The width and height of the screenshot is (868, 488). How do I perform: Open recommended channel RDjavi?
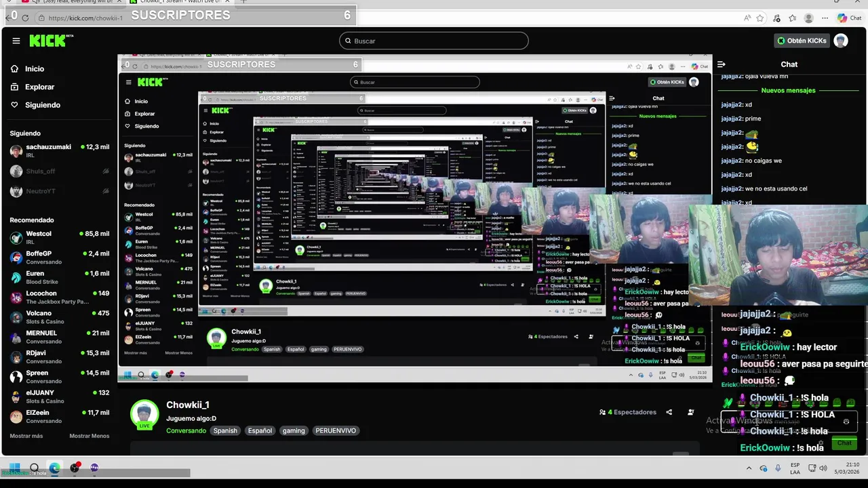[60, 357]
